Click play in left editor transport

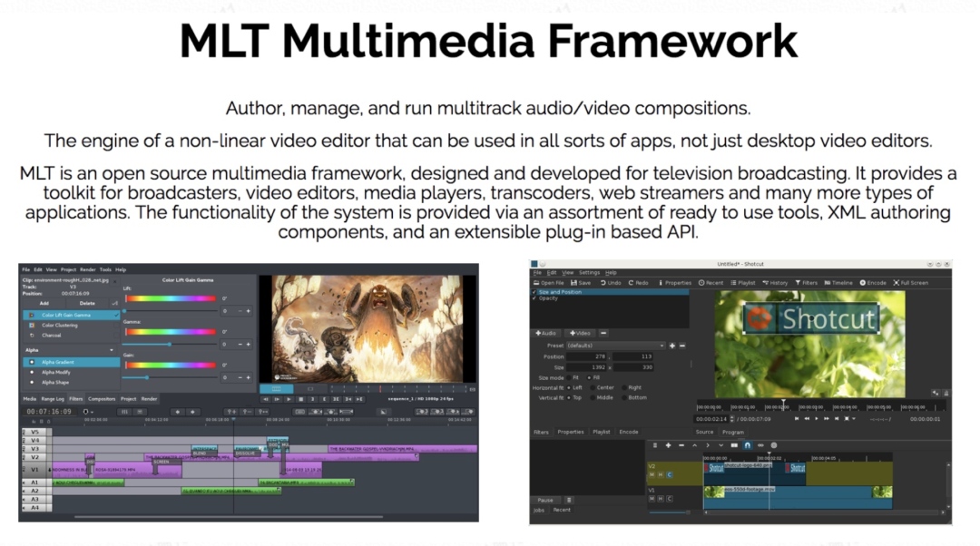point(289,399)
